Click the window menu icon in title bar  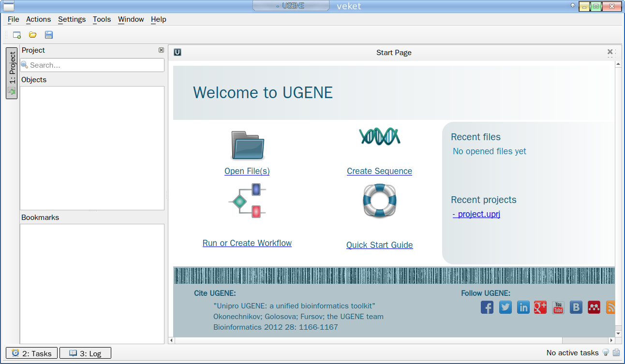coord(9,6)
